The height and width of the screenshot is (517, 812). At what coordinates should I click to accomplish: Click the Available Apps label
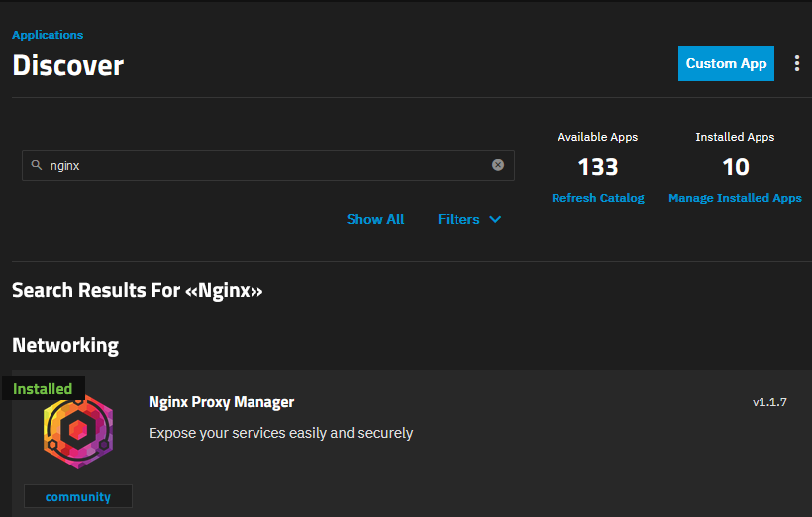pyautogui.click(x=597, y=137)
